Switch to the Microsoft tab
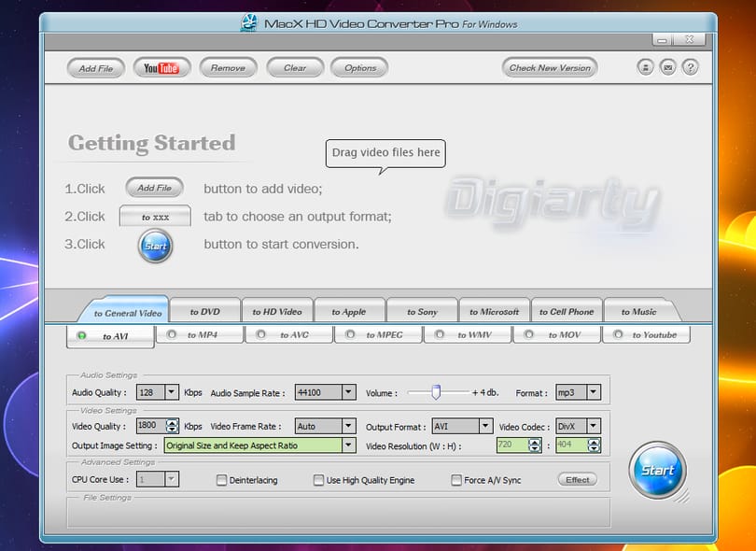756x551 pixels. coord(494,311)
